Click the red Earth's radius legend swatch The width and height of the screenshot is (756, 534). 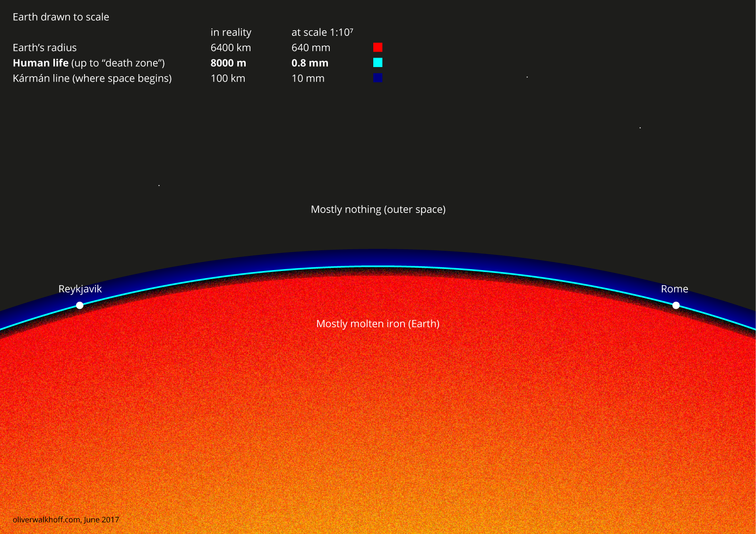pyautogui.click(x=378, y=47)
